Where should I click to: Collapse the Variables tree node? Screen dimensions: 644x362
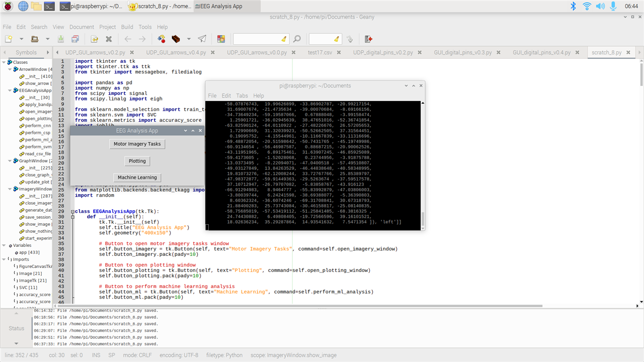click(x=4, y=245)
